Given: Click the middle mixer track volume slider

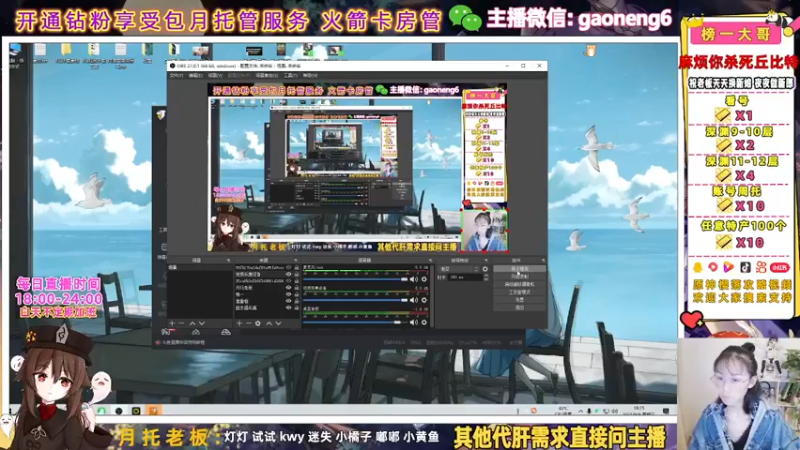Looking at the screenshot, I should pyautogui.click(x=356, y=301).
